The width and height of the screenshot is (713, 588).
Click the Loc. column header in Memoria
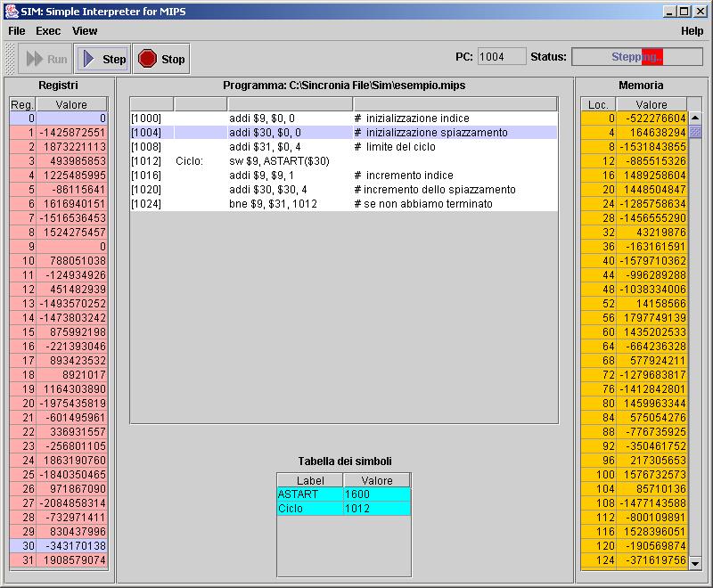pos(598,104)
